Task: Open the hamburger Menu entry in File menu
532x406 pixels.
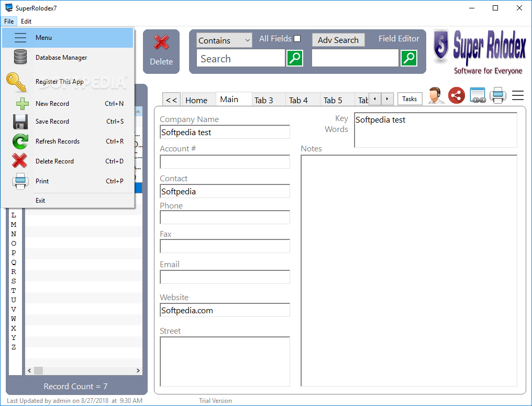Action: pyautogui.click(x=68, y=38)
